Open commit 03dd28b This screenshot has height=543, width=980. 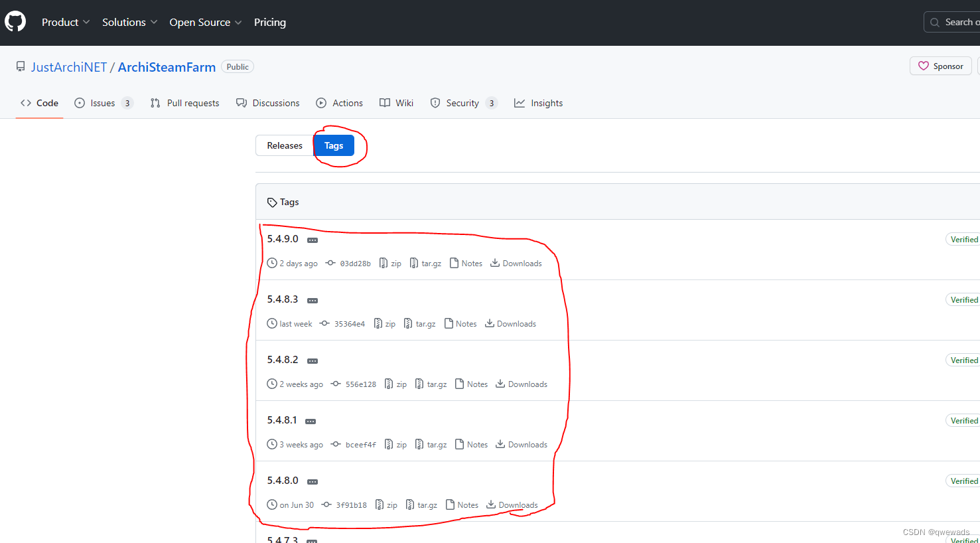pyautogui.click(x=348, y=264)
